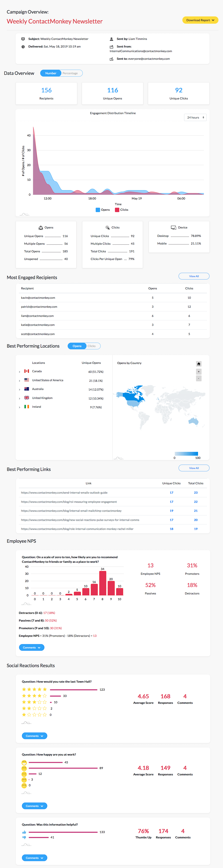
Task: Toggle Best Performing Locations to Clicks
Action: click(x=91, y=346)
